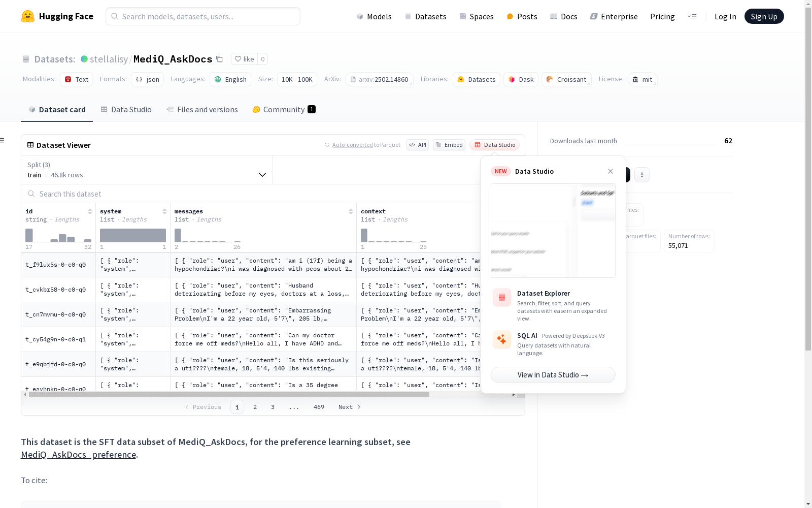Viewport: 812px width, 508px height.
Task: Click the SQL AI sparkle icon
Action: pyautogui.click(x=502, y=339)
